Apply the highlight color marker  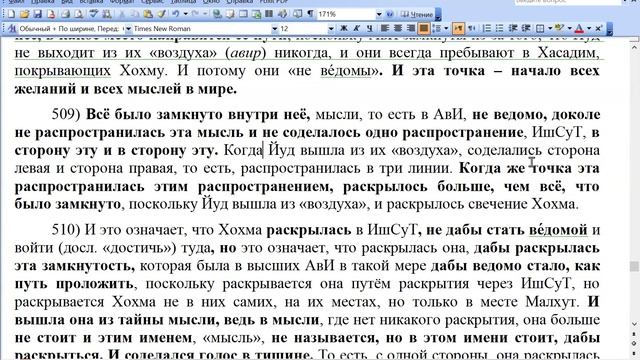click(559, 28)
